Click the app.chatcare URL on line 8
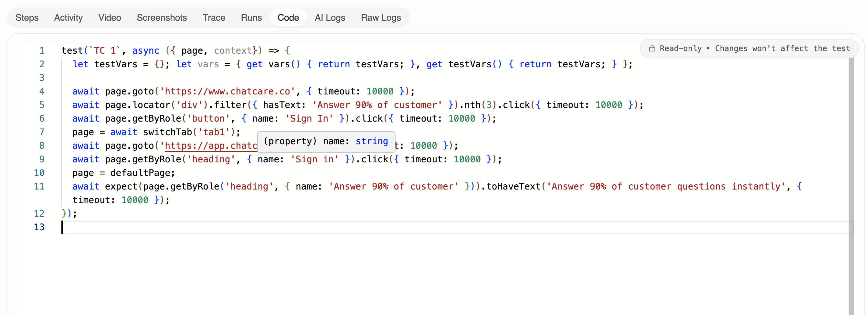Viewport: 868px width, 315px height. 209,146
